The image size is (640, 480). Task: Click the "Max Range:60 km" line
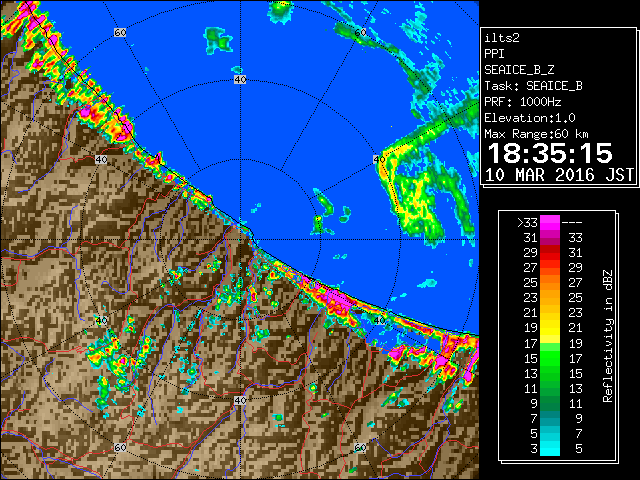click(537, 134)
